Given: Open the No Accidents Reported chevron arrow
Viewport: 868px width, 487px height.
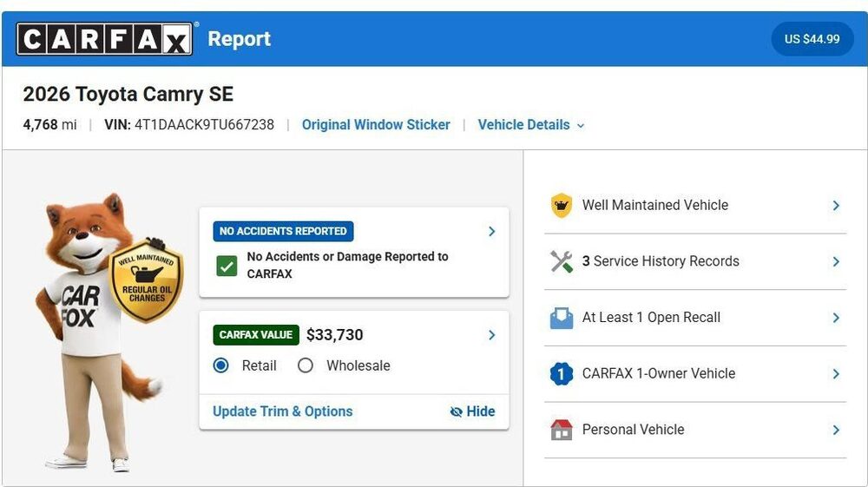Looking at the screenshot, I should [491, 231].
